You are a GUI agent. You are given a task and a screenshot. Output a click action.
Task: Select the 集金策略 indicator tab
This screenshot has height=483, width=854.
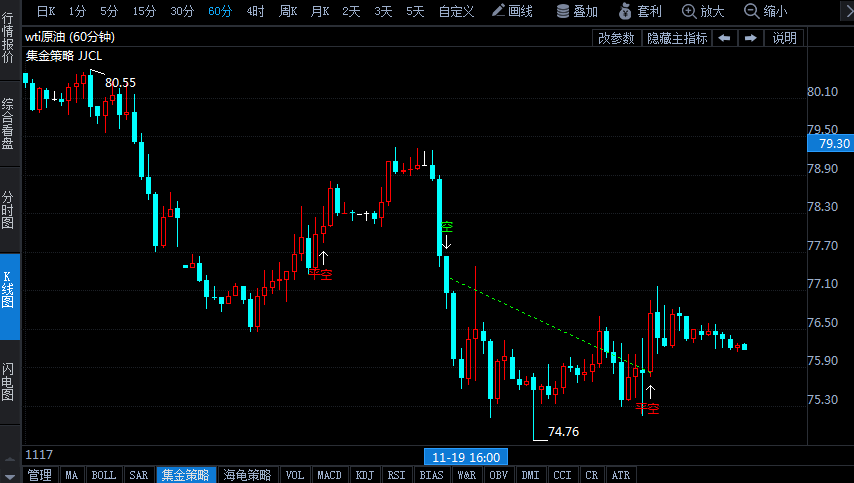tap(186, 475)
